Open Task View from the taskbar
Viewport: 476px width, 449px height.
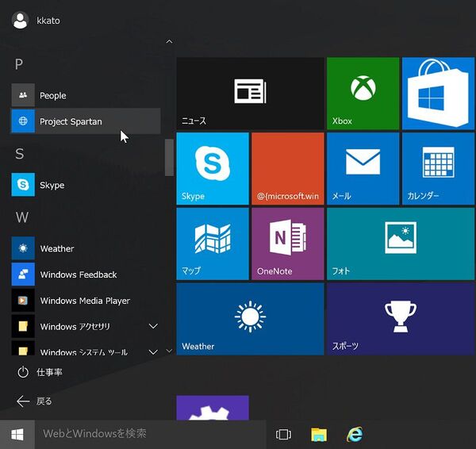(x=283, y=435)
